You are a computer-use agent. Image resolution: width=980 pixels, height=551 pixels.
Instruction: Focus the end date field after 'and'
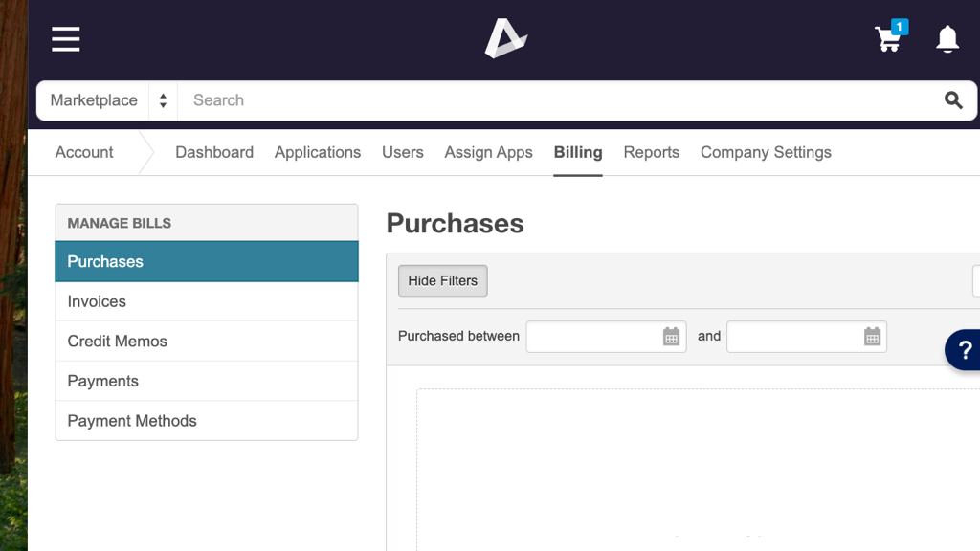tap(806, 337)
